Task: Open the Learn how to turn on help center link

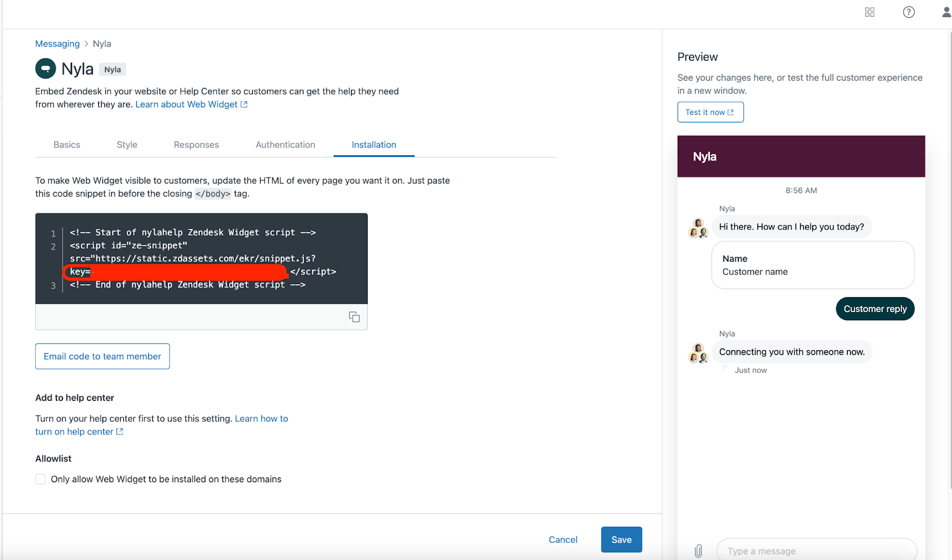Action: 261,419
